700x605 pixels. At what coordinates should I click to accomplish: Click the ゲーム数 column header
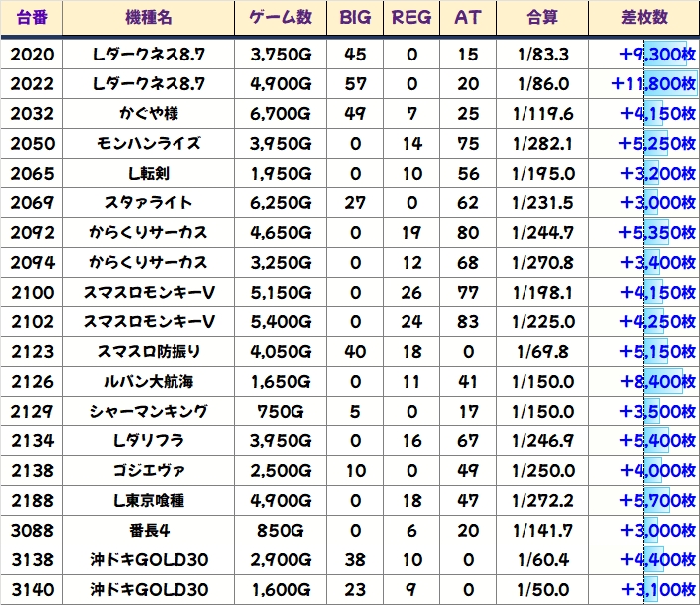click(x=281, y=18)
